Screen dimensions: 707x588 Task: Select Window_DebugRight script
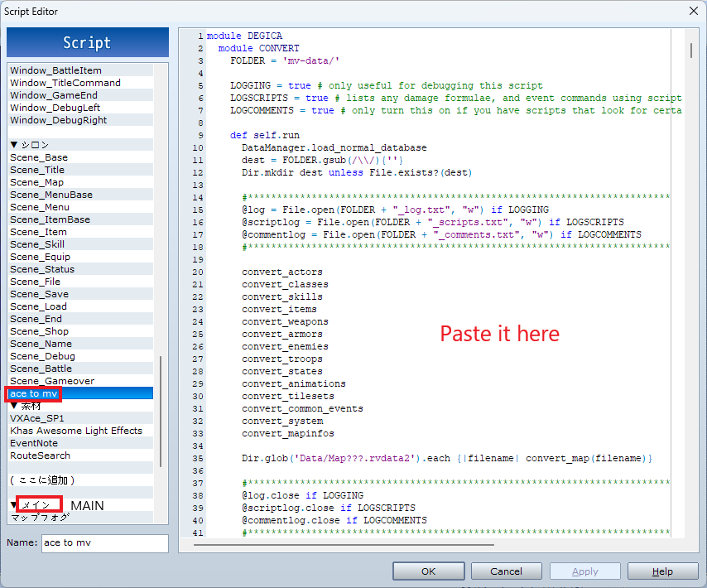click(80, 120)
